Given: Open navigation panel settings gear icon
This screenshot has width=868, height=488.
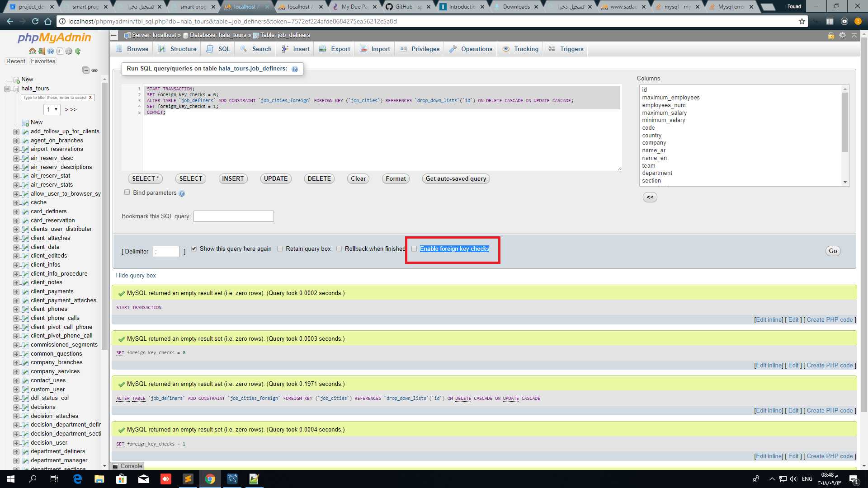Looking at the screenshot, I should [x=69, y=51].
